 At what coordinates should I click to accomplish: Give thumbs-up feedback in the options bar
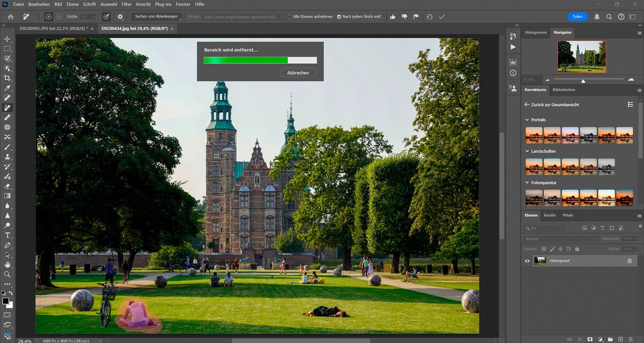tap(393, 17)
